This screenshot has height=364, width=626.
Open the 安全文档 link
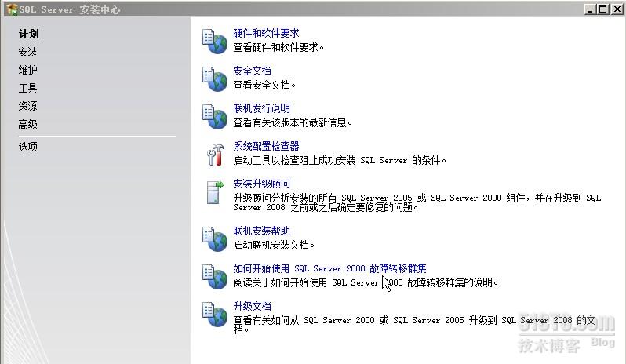point(253,71)
